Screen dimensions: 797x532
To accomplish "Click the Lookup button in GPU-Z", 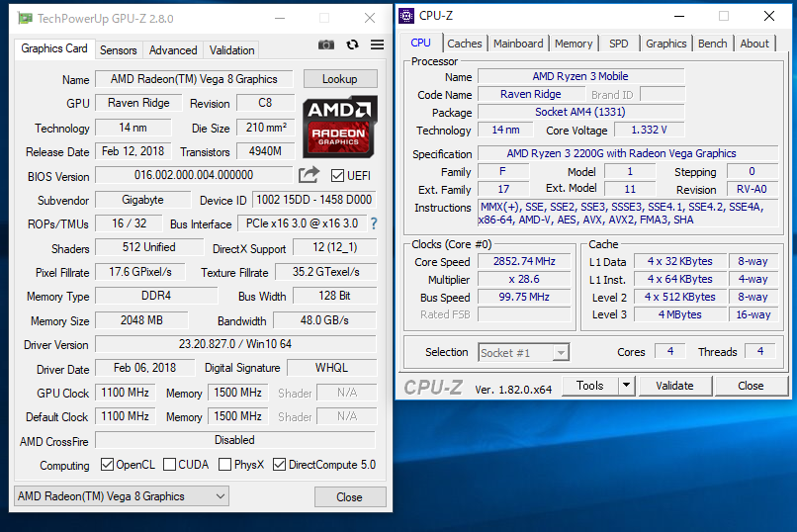I will click(x=340, y=79).
